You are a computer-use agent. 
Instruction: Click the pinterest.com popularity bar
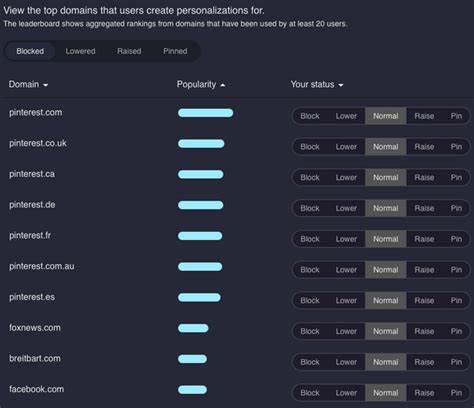point(205,113)
